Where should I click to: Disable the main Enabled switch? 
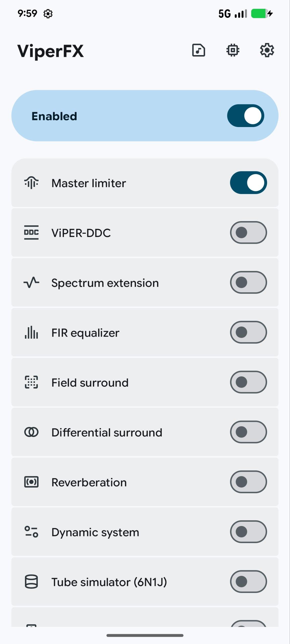pos(245,116)
